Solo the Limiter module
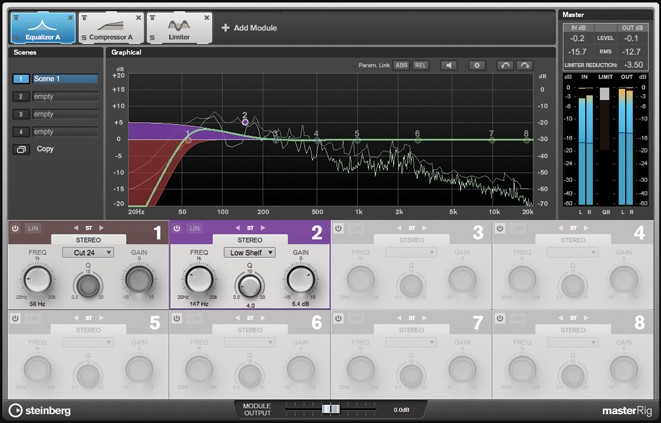Image resolution: width=661 pixels, height=423 pixels. pos(152,38)
